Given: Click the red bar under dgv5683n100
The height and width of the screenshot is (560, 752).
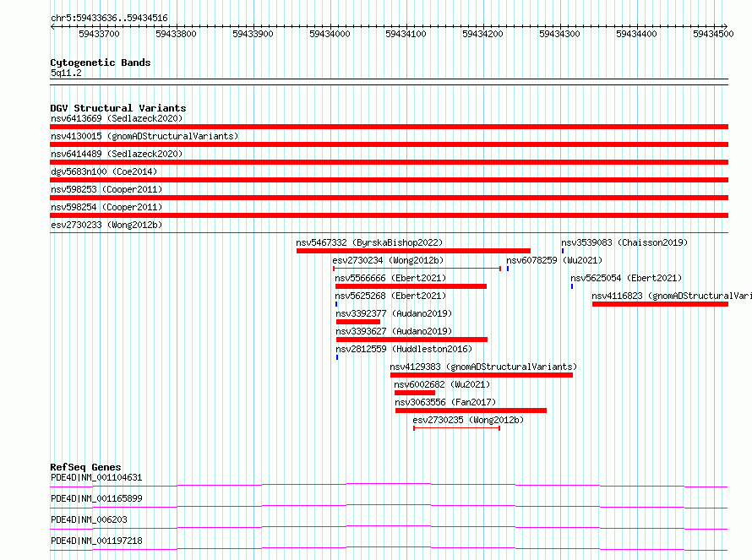Looking at the screenshot, I should (389, 180).
